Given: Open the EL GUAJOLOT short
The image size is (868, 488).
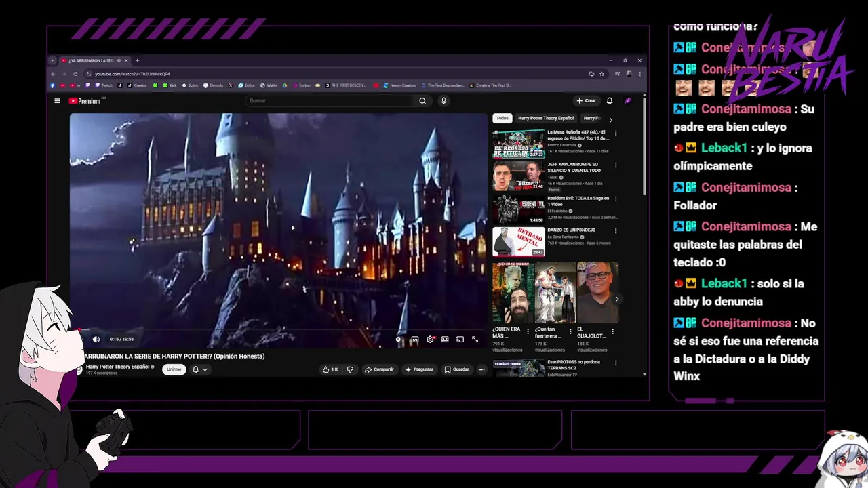Looking at the screenshot, I should 597,293.
